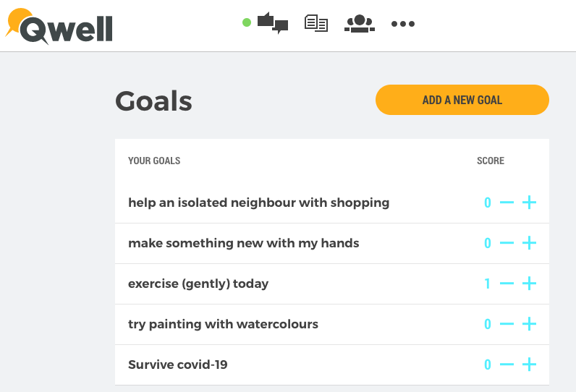The image size is (576, 392).
Task: Increase score for make something new goal
Action: [x=530, y=242]
